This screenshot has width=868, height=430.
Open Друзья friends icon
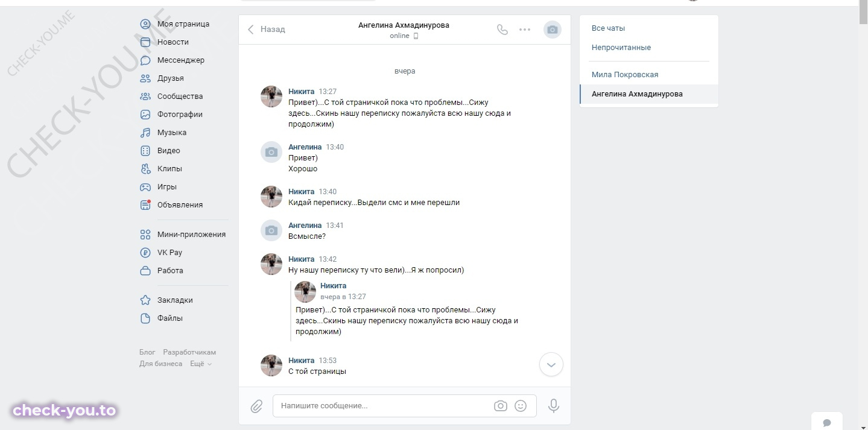pyautogui.click(x=145, y=78)
